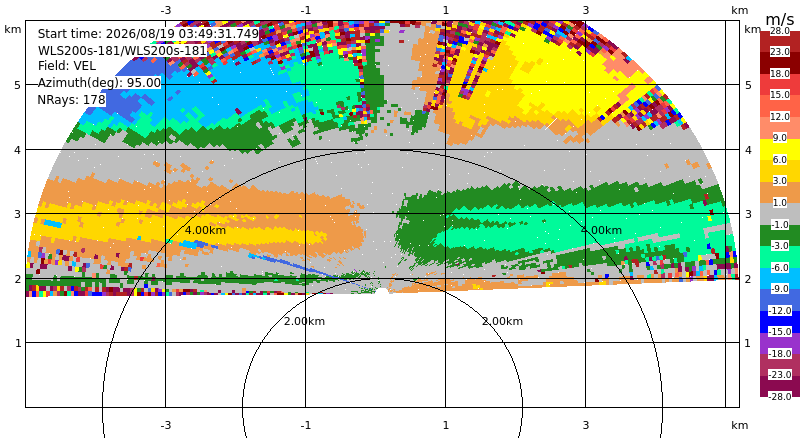This screenshot has width=800, height=438.
Task: Click the left axis tick label 5
Action: 18,85
